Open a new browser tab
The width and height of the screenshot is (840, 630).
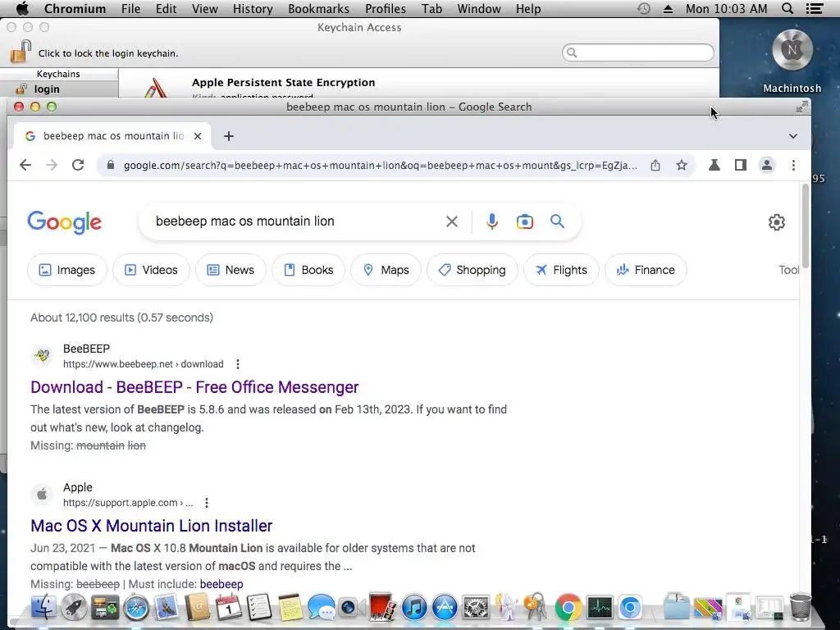[229, 136]
